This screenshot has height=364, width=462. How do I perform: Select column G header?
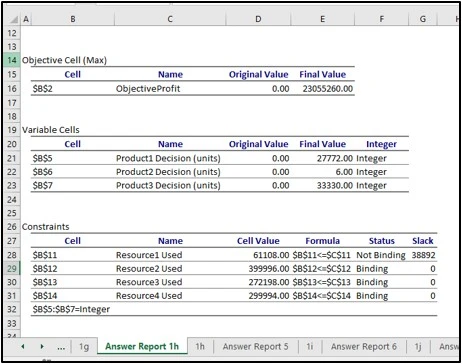tap(423, 19)
